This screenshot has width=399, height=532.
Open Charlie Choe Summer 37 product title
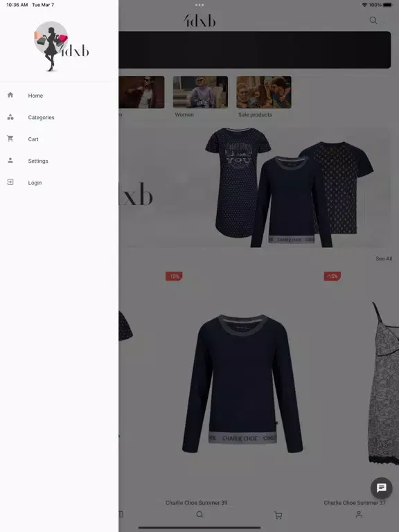click(x=355, y=502)
